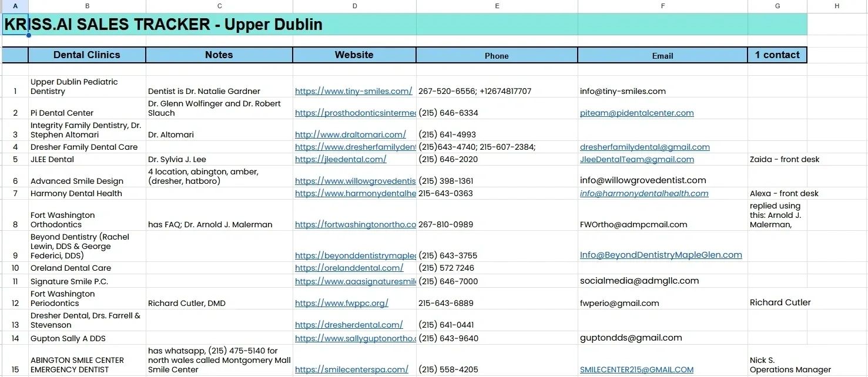868x377 pixels.
Task: Click the Phone header cell
Action: (x=497, y=55)
